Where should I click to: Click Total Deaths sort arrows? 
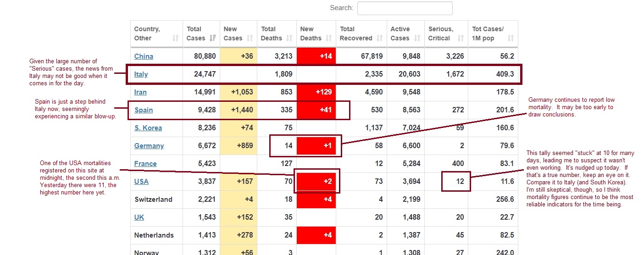290,39
